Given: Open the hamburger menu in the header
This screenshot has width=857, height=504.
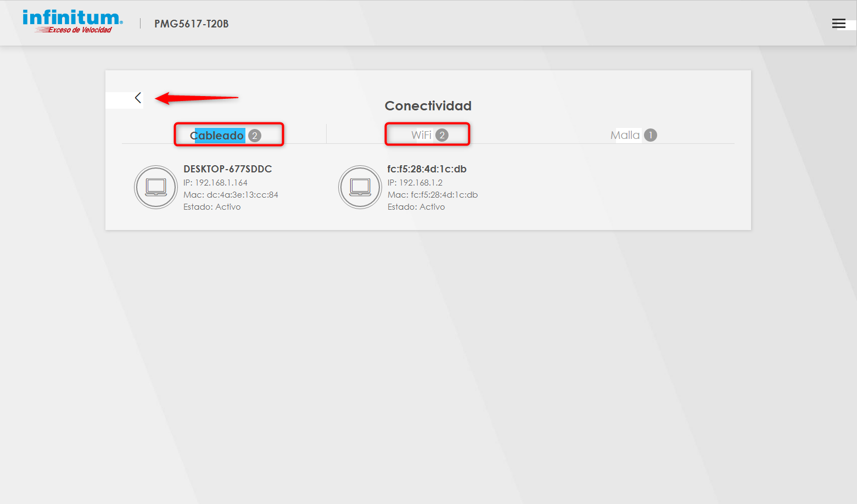Looking at the screenshot, I should click(x=838, y=24).
